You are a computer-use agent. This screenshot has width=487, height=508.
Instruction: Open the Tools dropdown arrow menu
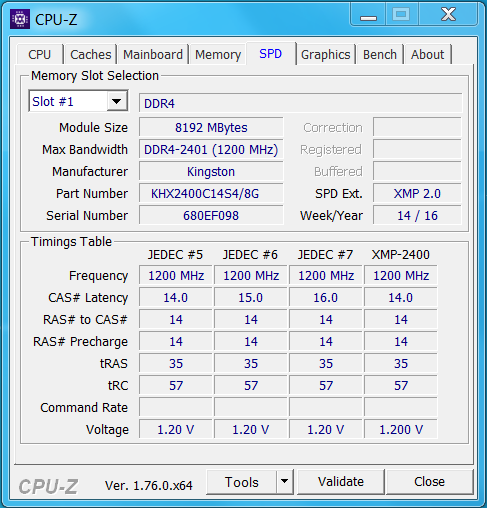pos(284,482)
